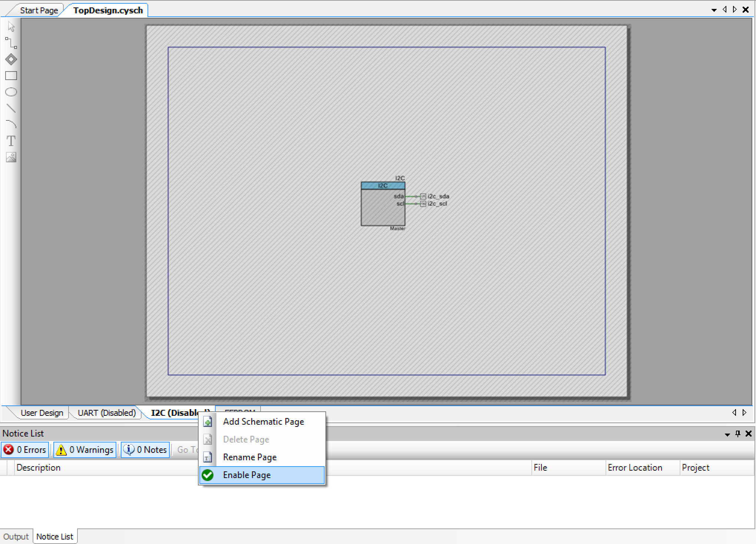Open document tabs dropdown arrow
This screenshot has width=756, height=544.
coord(714,10)
